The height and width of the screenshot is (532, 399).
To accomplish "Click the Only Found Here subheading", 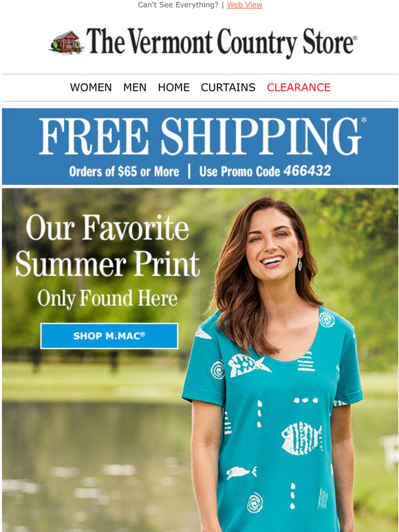I will [x=107, y=298].
